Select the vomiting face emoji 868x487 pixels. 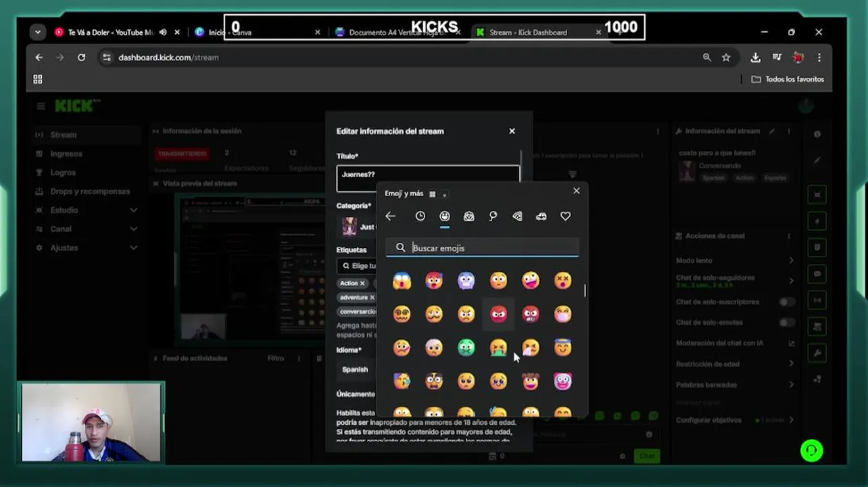click(x=498, y=348)
